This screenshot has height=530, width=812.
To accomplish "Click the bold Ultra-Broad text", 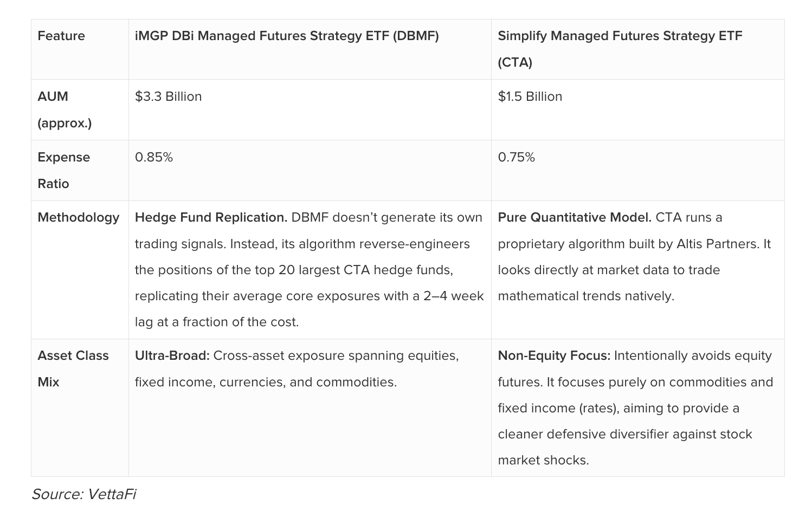I will pyautogui.click(x=172, y=356).
